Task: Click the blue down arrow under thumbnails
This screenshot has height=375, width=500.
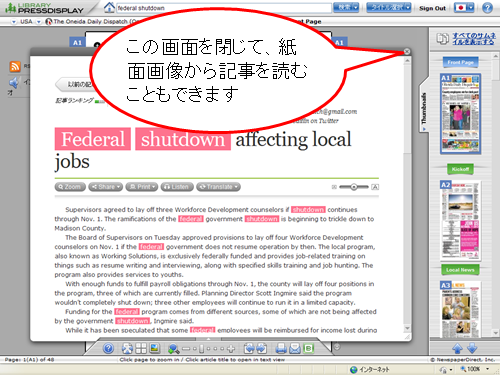Action: click(x=472, y=348)
